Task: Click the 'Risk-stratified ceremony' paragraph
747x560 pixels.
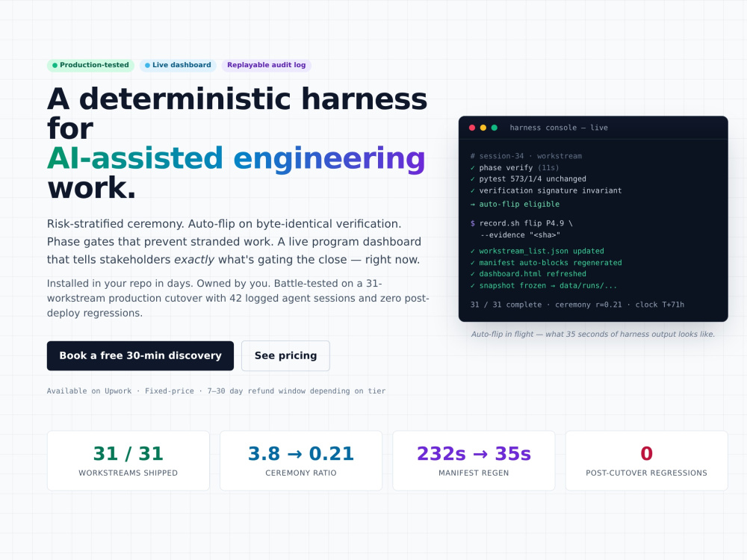Action: (x=234, y=242)
